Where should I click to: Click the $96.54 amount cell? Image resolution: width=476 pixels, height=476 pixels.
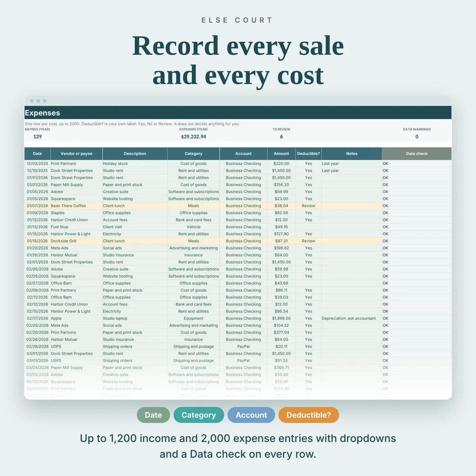click(281, 311)
